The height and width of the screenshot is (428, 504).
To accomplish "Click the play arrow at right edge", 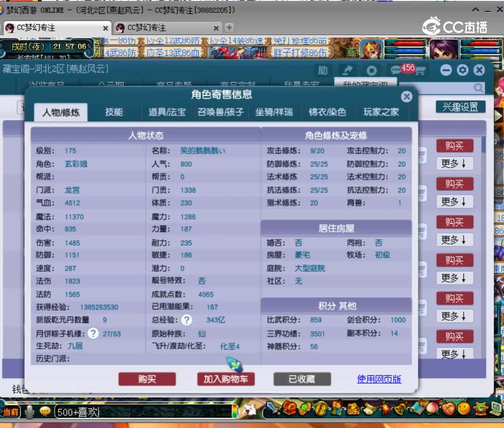I will click(x=498, y=116).
